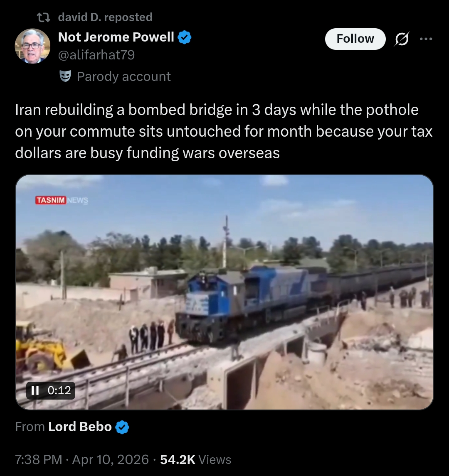The image size is (449, 476).
Task: Open the train video thumbnail
Action: click(224, 292)
